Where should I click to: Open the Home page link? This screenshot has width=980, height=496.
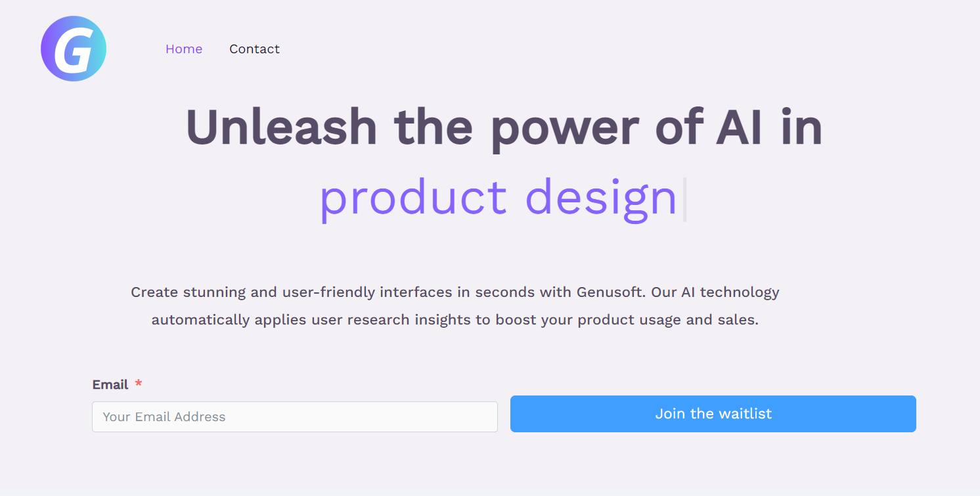(184, 49)
